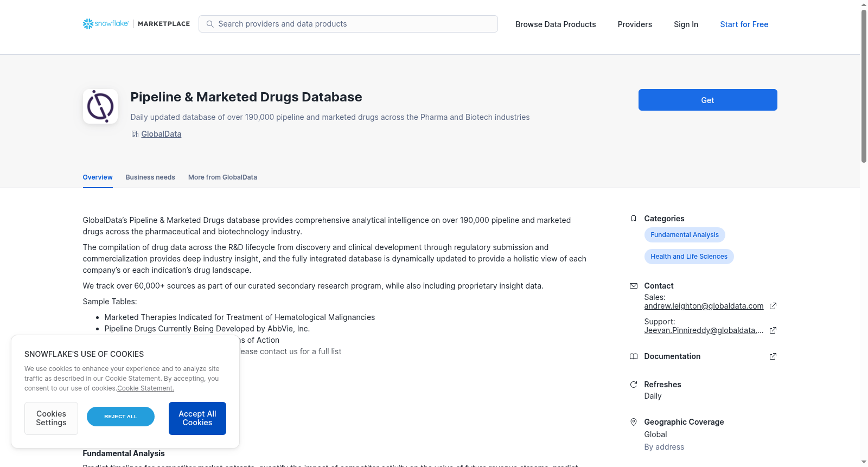Screen dimensions: 868x467
Task: Switch to the Business needs tab
Action: click(150, 177)
